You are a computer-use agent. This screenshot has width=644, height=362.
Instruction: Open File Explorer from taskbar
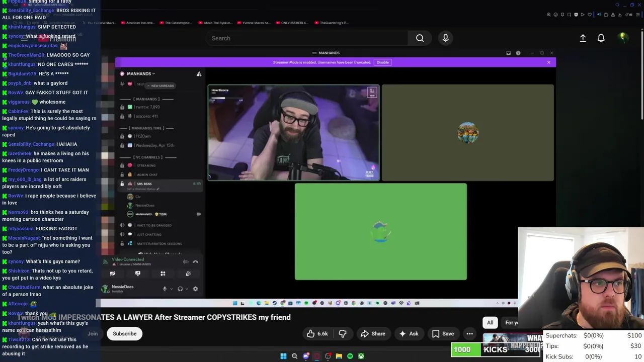[x=339, y=356]
